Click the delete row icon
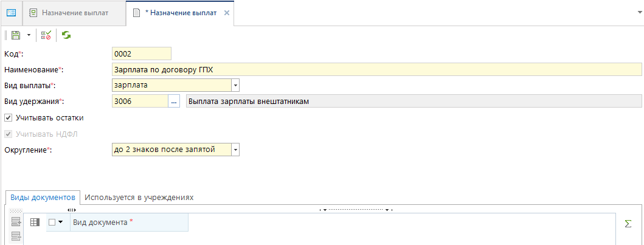This screenshot has width=644, height=245. (x=16, y=236)
